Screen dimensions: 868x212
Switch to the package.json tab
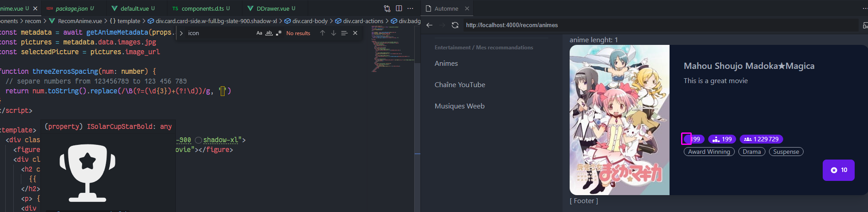(x=71, y=8)
